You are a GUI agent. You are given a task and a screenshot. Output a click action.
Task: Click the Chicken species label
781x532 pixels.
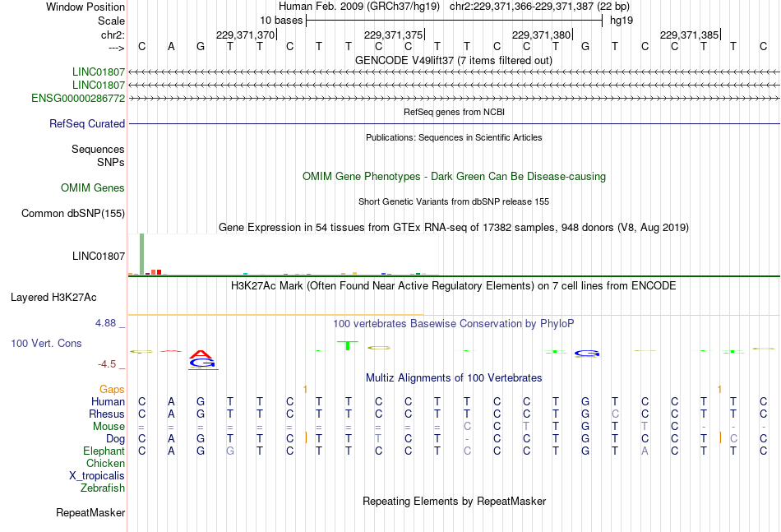point(105,463)
